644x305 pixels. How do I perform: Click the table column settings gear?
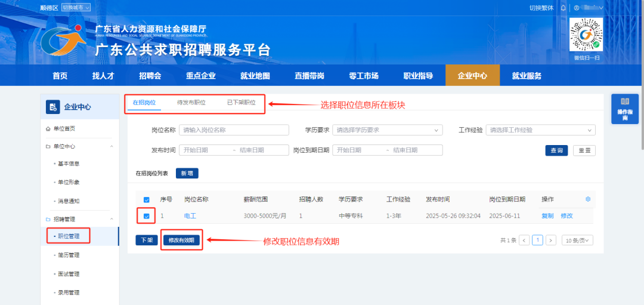(588, 199)
